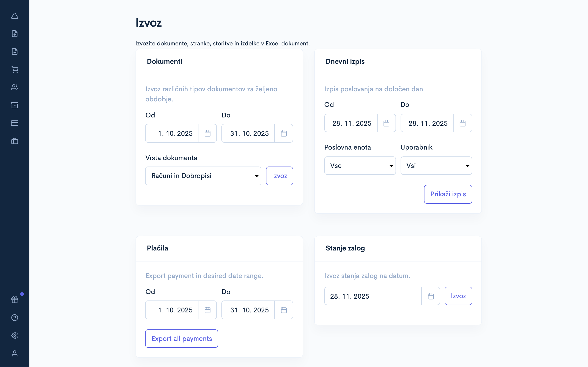Open the credit card icon in sidebar

click(14, 123)
